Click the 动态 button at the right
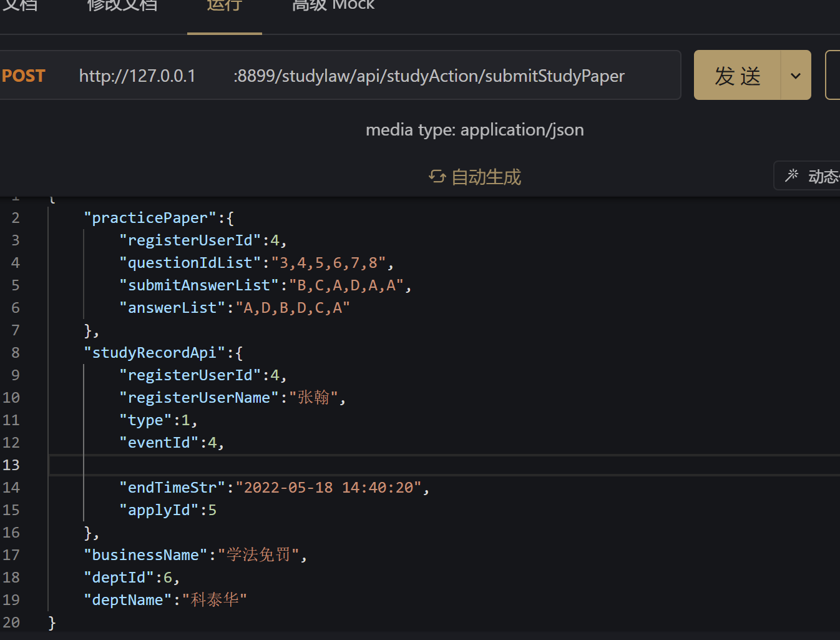The height and width of the screenshot is (640, 840). pyautogui.click(x=808, y=175)
